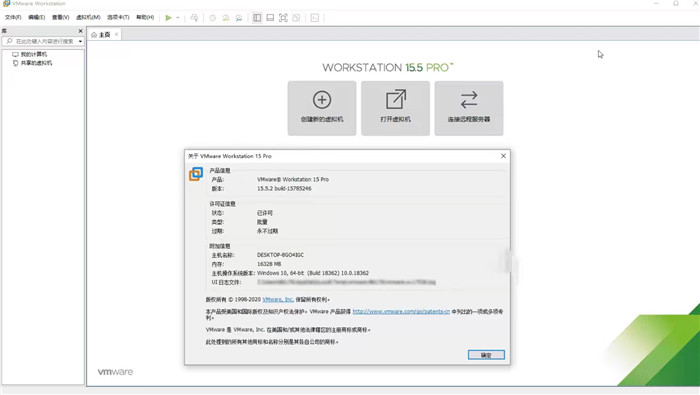Click the create new virtual machine tile
The image size is (700, 395).
point(322,108)
